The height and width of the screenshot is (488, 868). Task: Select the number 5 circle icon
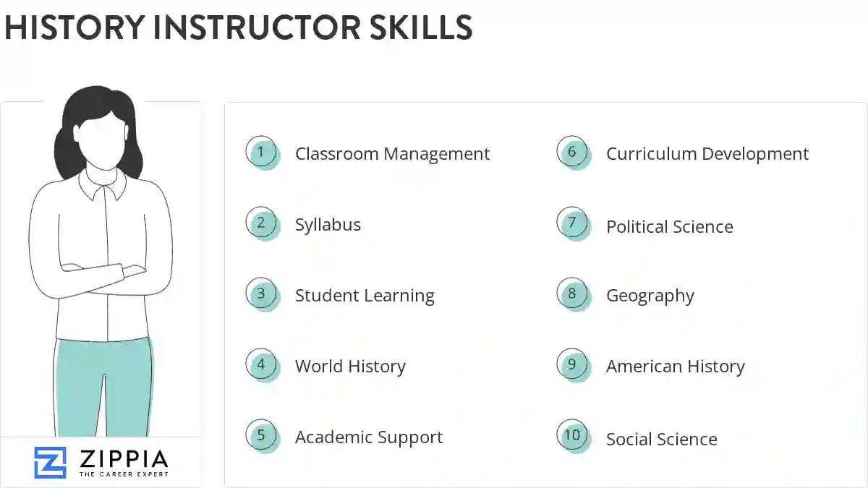[x=261, y=435]
